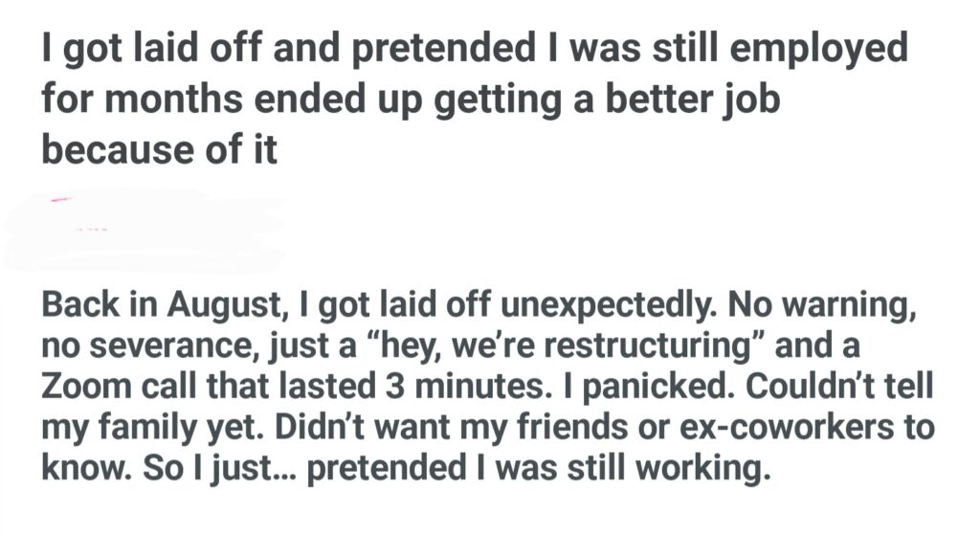Viewport: 980px width, 535px height.
Task: Click the pink mark in the redacted area
Action: point(60,199)
